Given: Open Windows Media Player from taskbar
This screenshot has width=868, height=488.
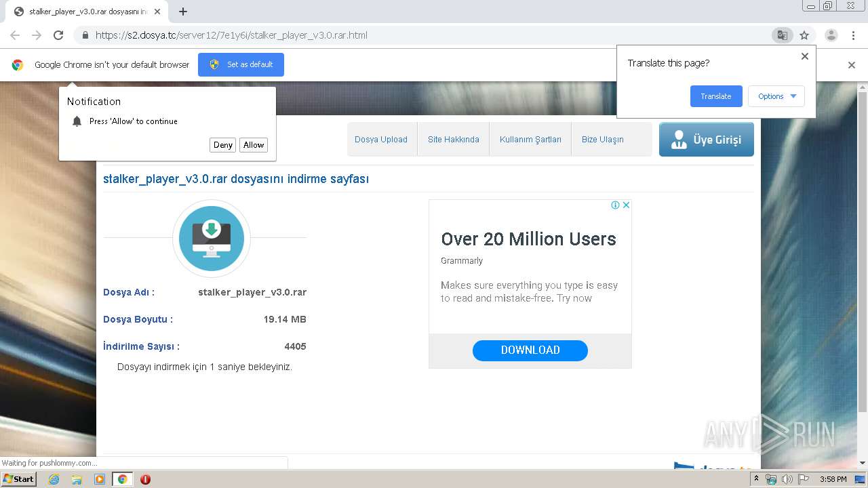Looking at the screenshot, I should tap(100, 479).
